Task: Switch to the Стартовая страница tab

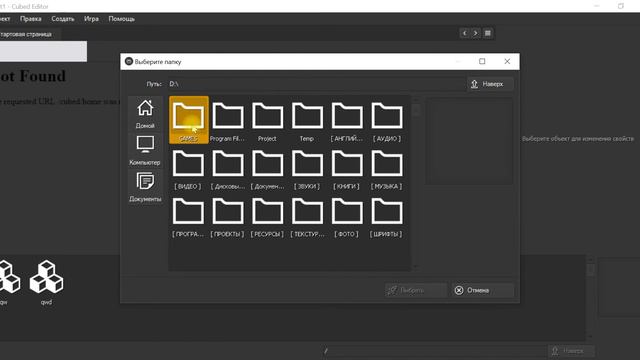Action: tap(28, 34)
